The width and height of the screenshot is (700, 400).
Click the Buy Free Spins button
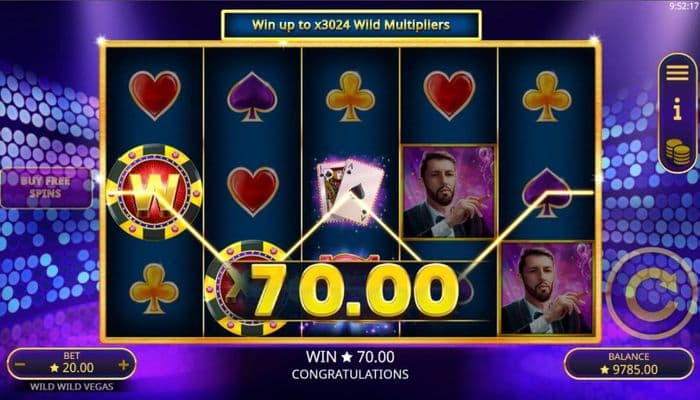point(46,188)
